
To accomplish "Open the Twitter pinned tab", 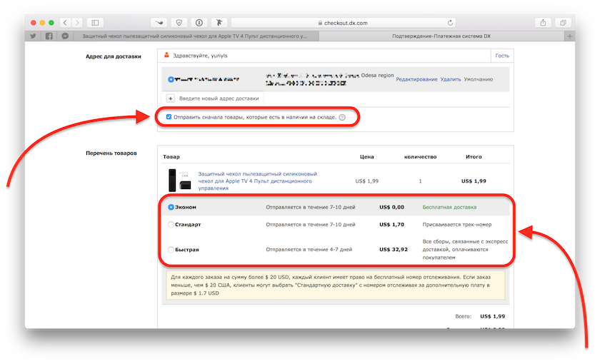I will [x=34, y=36].
